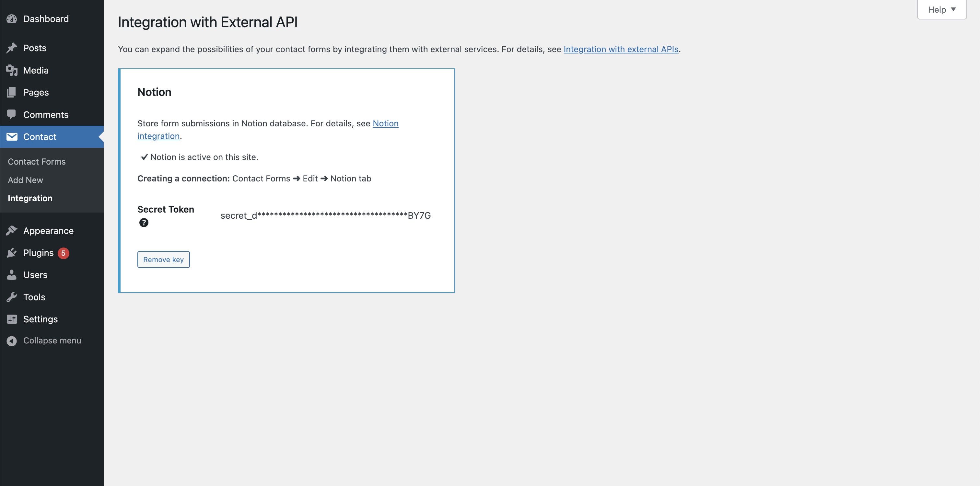
Task: Click the Remove key button
Action: pos(164,259)
